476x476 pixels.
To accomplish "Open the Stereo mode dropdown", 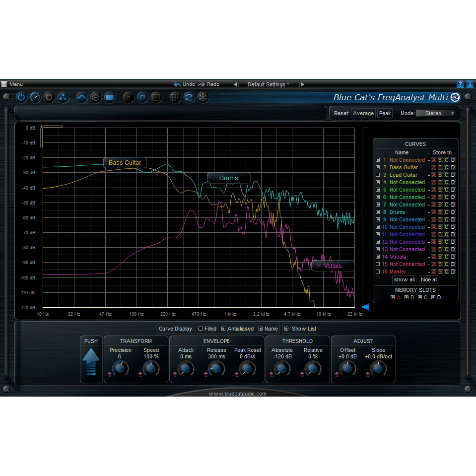I will click(x=436, y=113).
